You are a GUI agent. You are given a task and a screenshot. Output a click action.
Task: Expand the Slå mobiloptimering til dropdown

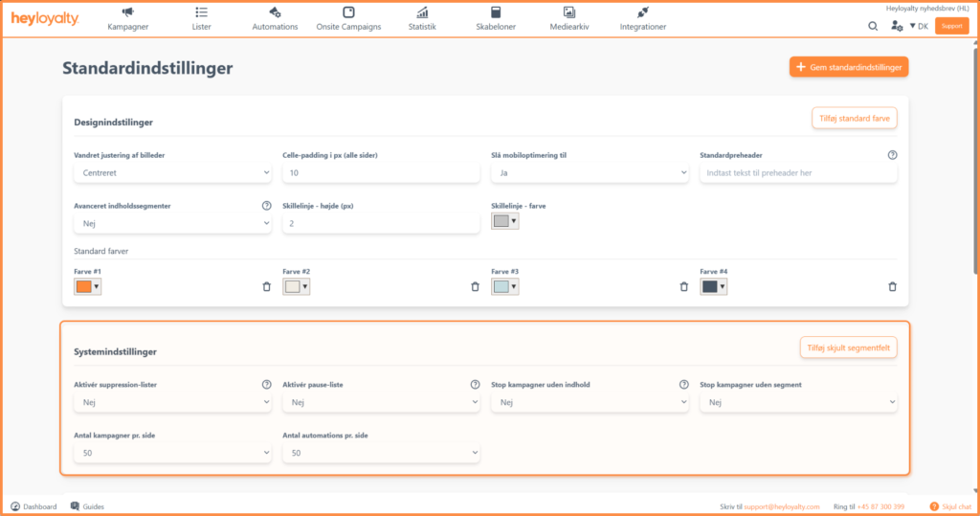click(590, 173)
